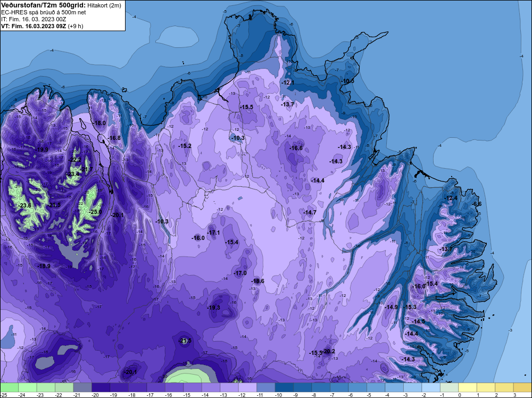
Task: Click the legend swatch above the -21 label
Action: click(82, 387)
